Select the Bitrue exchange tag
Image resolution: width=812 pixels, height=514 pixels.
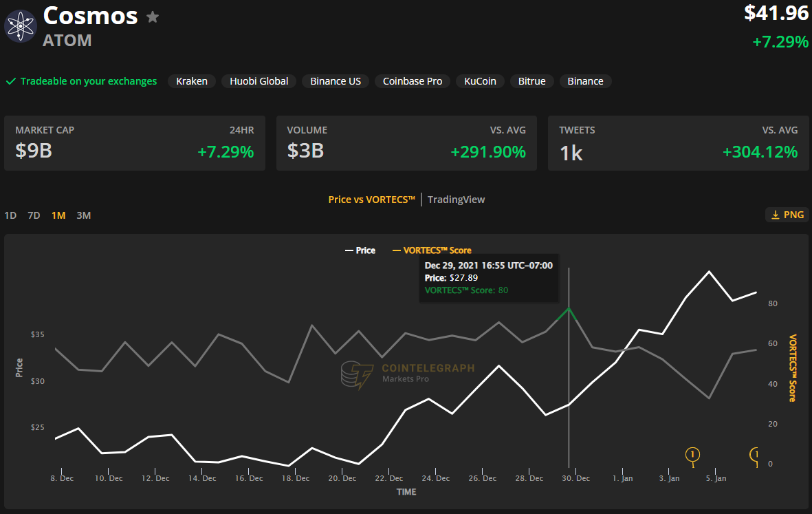[x=532, y=81]
